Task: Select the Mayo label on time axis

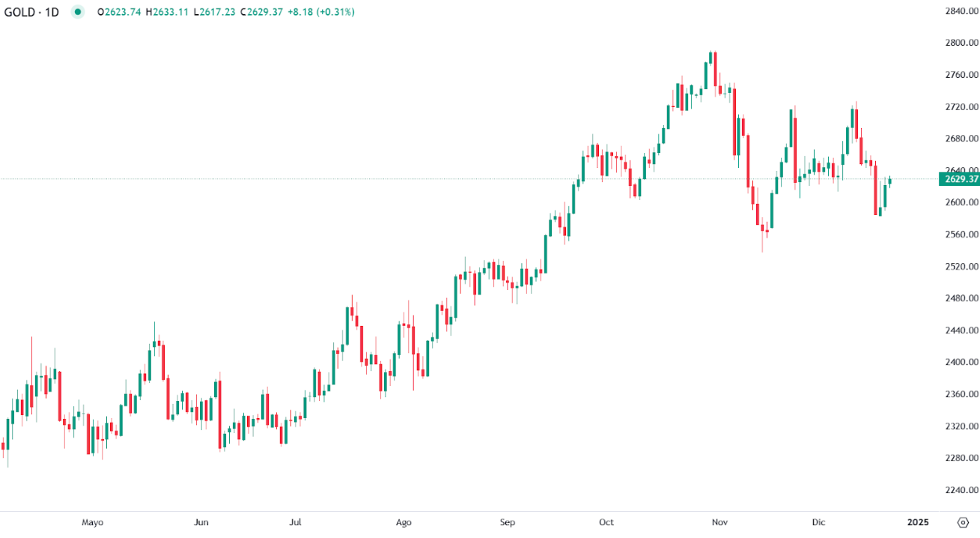Action: (x=92, y=522)
